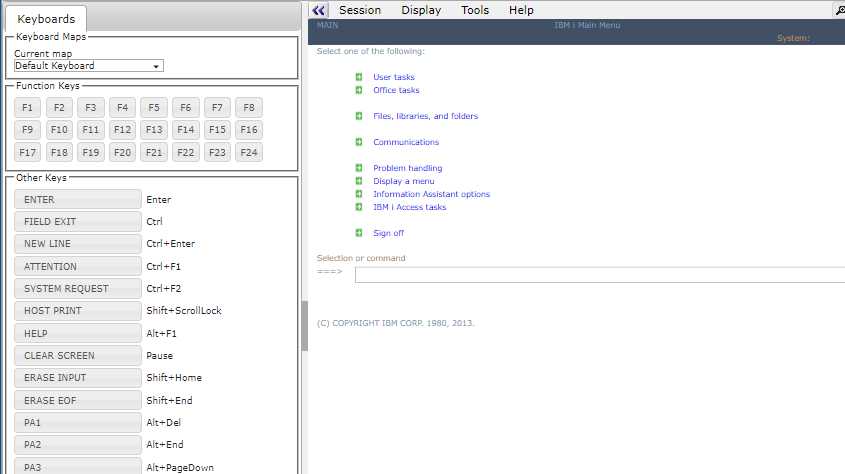Click the F20 function key button

(x=122, y=152)
